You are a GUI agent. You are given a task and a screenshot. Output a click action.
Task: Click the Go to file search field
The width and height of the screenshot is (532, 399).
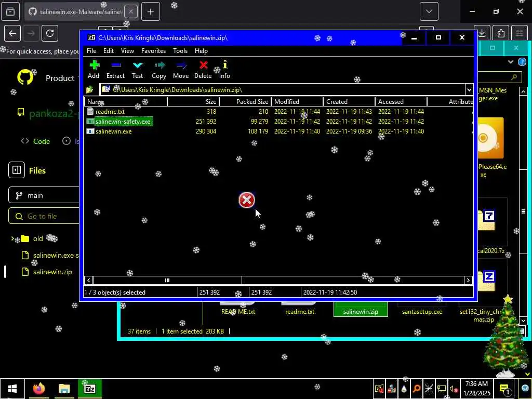click(x=44, y=216)
